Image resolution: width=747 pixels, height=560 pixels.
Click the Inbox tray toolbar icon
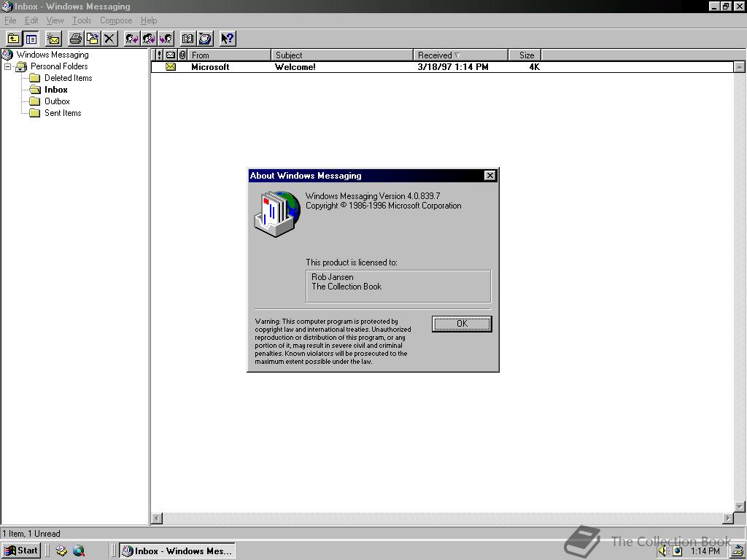coord(205,39)
